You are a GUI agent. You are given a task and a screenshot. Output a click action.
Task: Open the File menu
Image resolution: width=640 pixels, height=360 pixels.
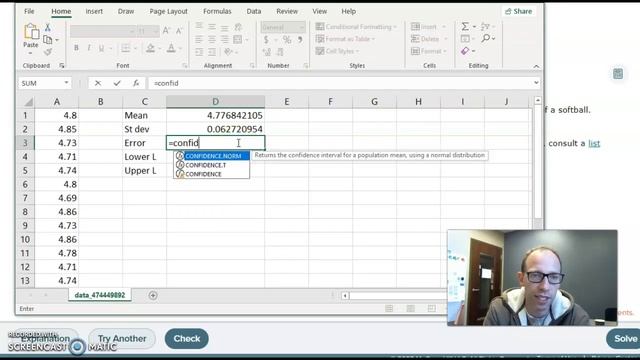pyautogui.click(x=29, y=11)
